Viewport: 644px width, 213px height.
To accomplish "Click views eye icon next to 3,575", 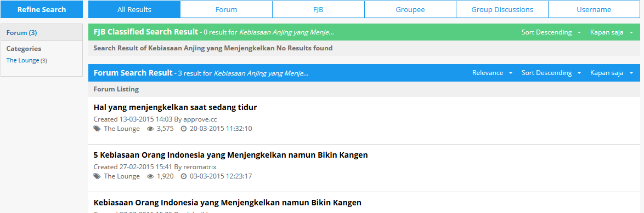I will [150, 129].
